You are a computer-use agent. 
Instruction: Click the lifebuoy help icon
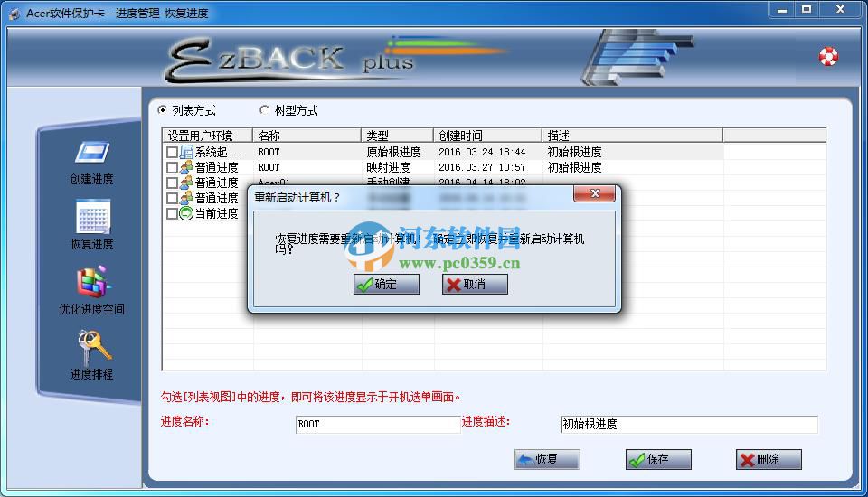point(828,56)
